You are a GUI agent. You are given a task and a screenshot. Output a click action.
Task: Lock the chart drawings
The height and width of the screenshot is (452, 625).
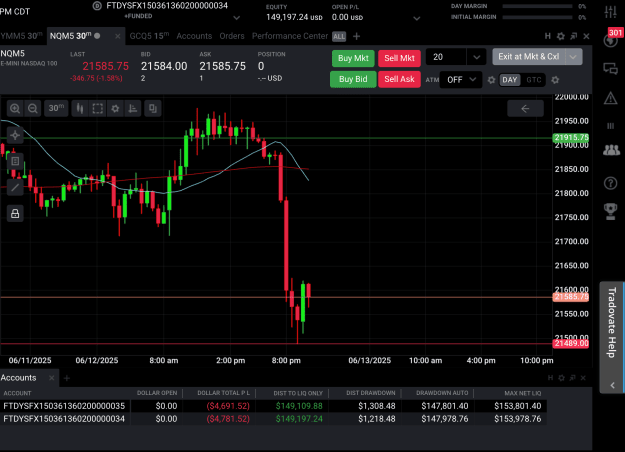pyautogui.click(x=15, y=214)
